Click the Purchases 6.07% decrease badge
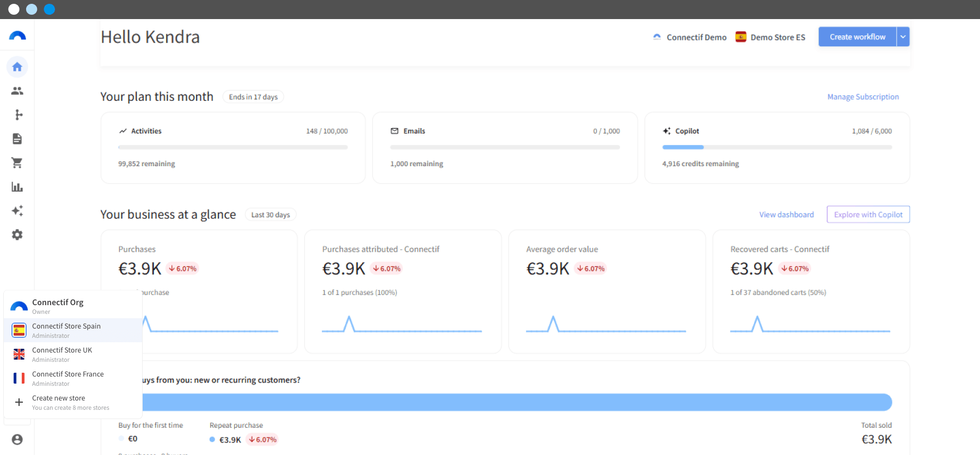980x455 pixels. [x=182, y=269]
